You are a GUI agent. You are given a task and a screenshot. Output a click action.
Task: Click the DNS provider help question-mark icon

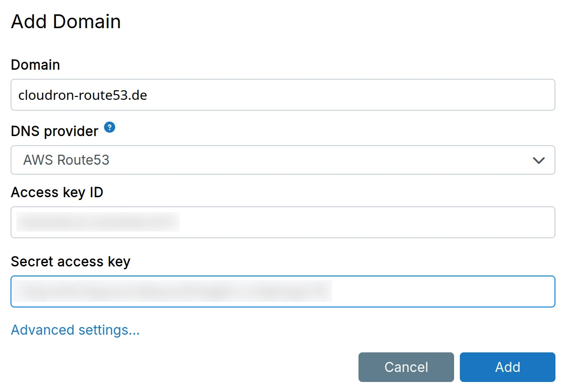pos(110,127)
